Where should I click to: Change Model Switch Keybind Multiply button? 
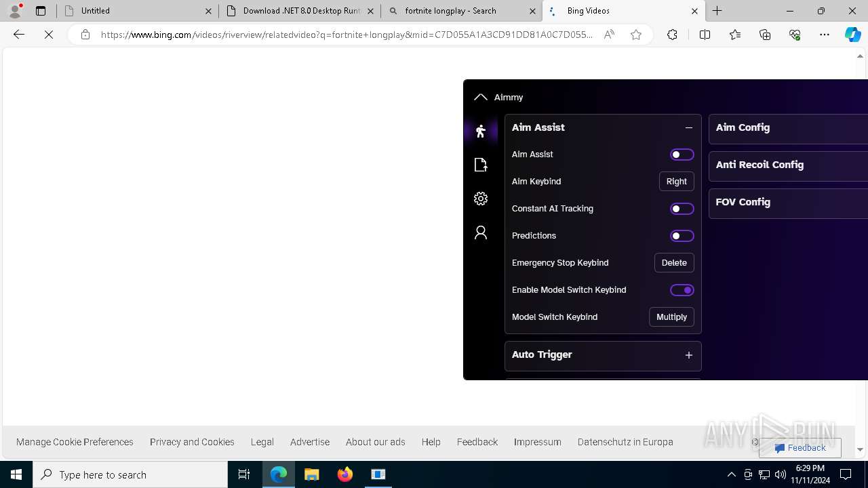[x=671, y=317]
